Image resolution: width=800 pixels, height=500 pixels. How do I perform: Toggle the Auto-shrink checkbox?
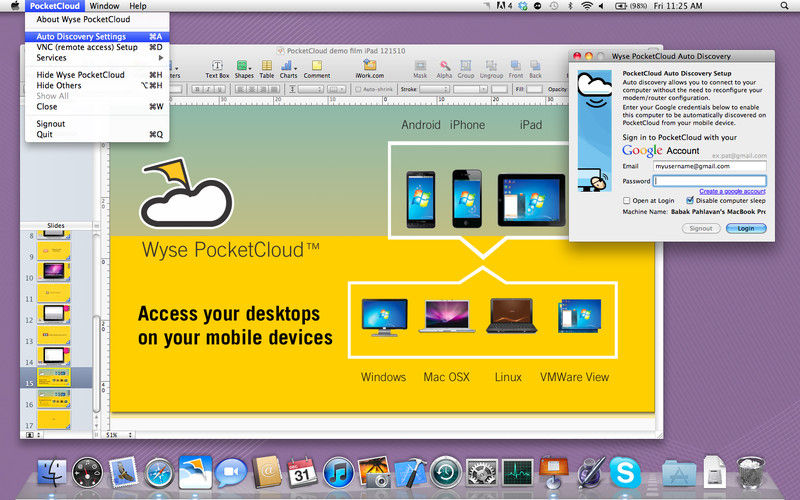[357, 89]
